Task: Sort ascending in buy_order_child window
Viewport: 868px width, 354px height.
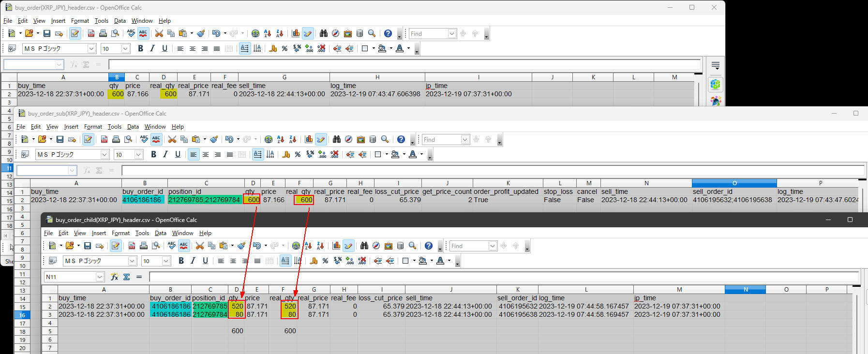Action: click(x=308, y=246)
